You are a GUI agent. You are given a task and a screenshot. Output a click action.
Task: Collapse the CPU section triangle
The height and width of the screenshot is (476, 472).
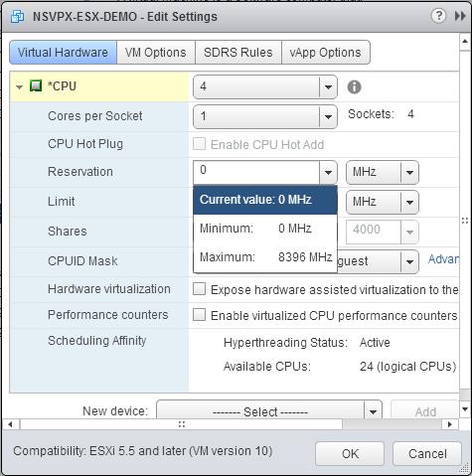pyautogui.click(x=19, y=87)
